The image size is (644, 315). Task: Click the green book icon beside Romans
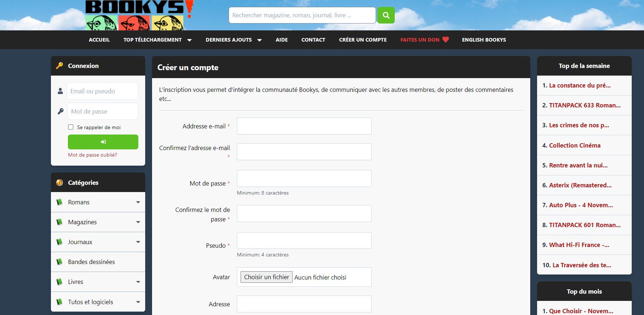[59, 202]
